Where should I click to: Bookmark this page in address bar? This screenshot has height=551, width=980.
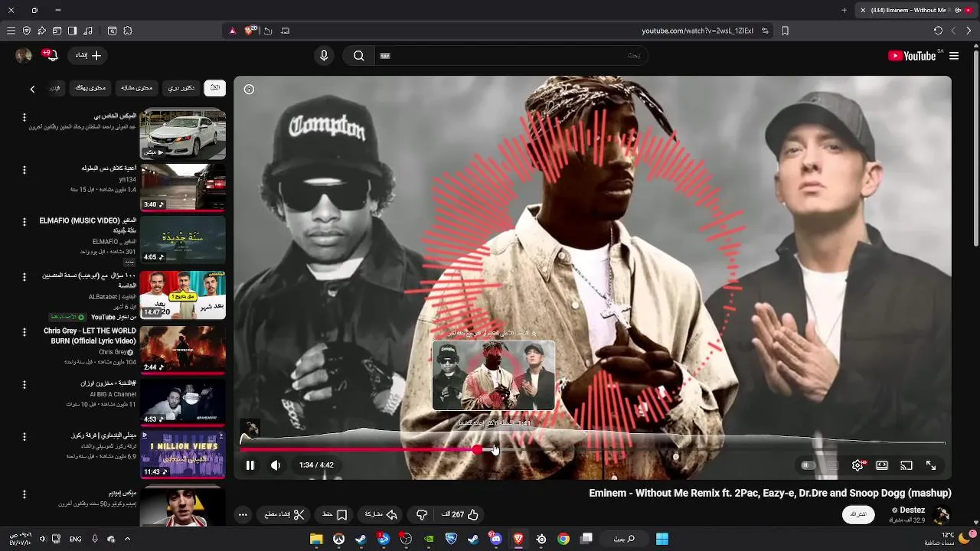(785, 31)
